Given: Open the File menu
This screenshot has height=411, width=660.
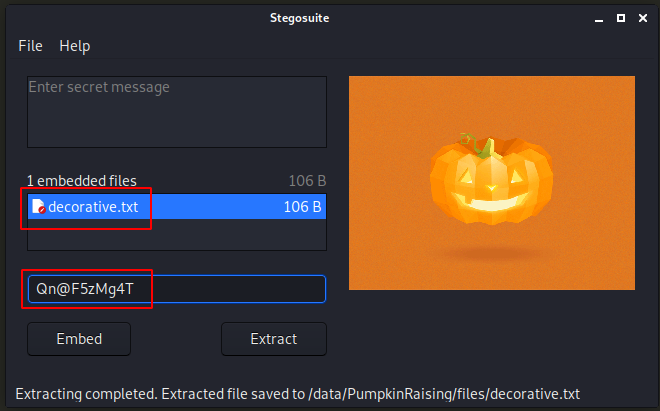Looking at the screenshot, I should coord(30,46).
